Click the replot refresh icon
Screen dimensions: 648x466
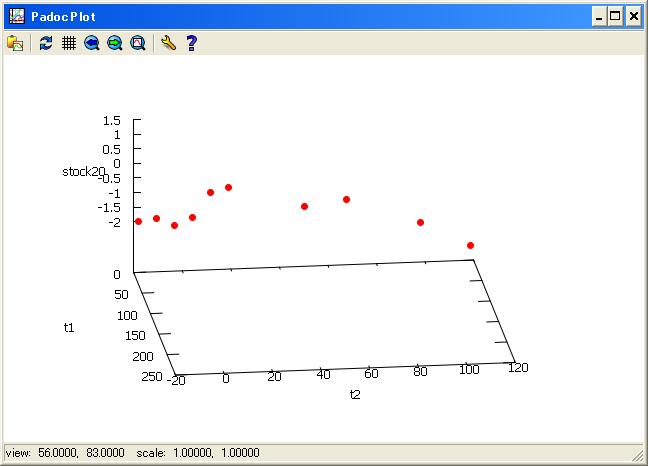pyautogui.click(x=46, y=43)
